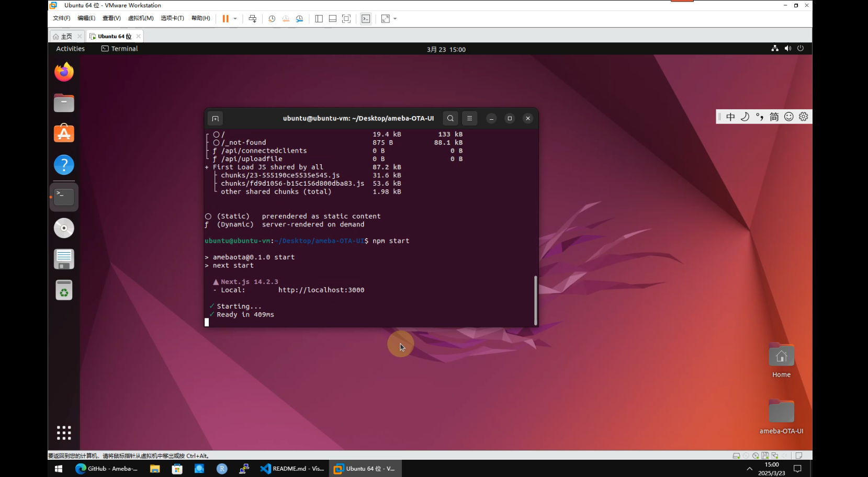868x477 pixels.
Task: Click the VMware network adapter status icon
Action: (x=775, y=456)
